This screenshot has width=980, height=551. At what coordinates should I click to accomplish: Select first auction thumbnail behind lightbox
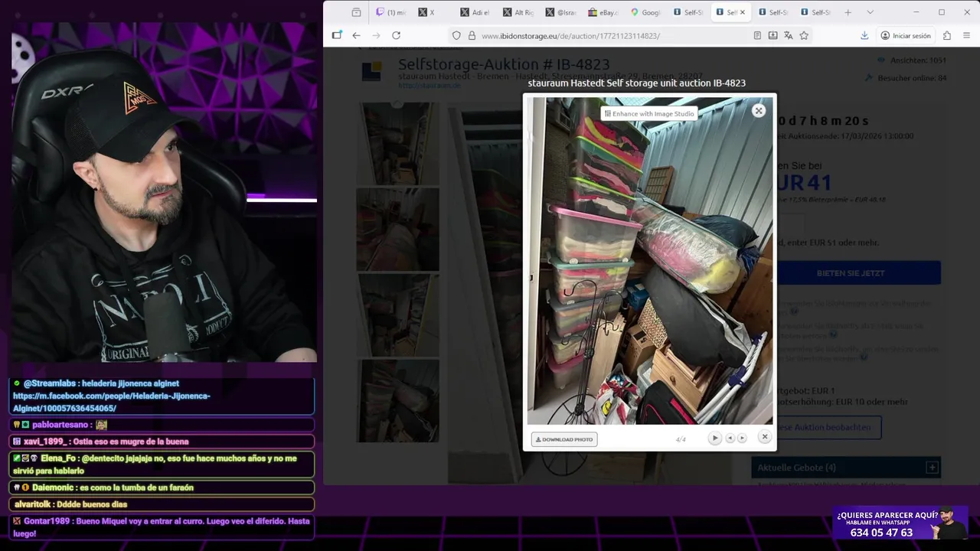click(x=397, y=143)
